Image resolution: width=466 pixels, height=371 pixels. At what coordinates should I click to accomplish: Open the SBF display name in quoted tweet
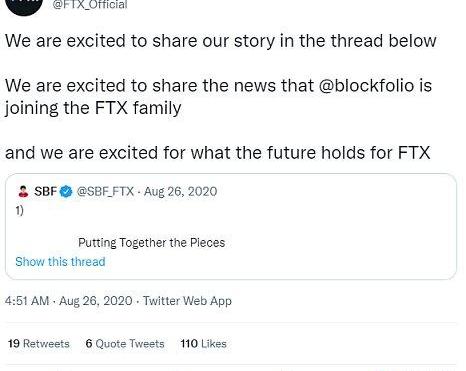[45, 192]
